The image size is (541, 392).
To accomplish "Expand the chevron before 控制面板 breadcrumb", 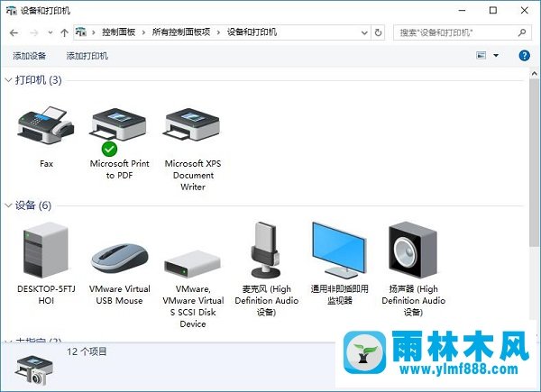I will 94,32.
